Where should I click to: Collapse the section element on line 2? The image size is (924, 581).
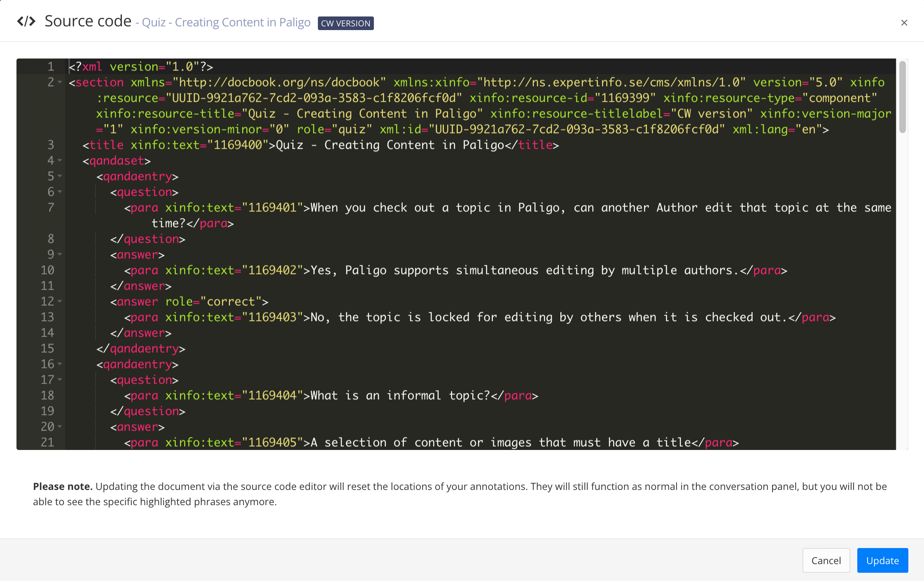(x=60, y=82)
